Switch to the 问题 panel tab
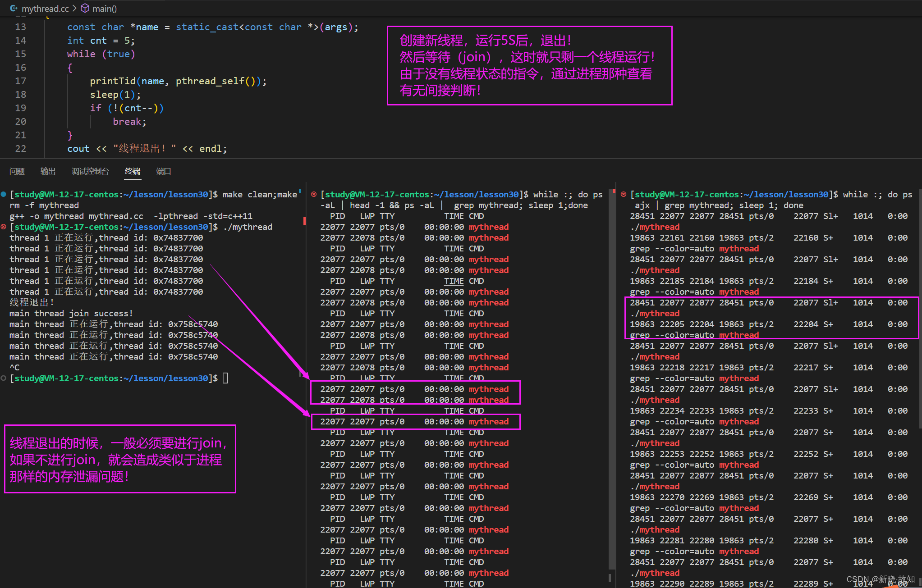This screenshot has width=922, height=588. click(x=17, y=171)
